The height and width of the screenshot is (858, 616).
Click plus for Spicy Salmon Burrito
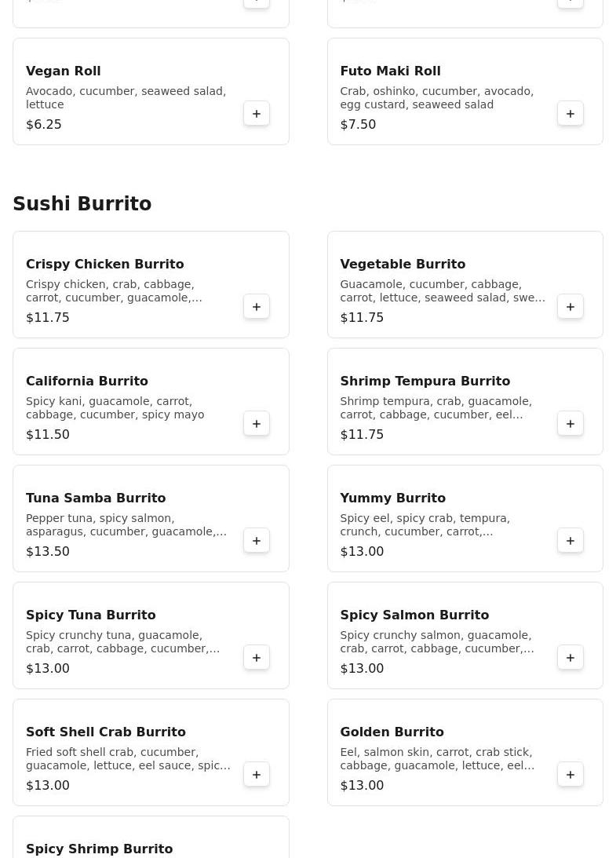pos(570,658)
